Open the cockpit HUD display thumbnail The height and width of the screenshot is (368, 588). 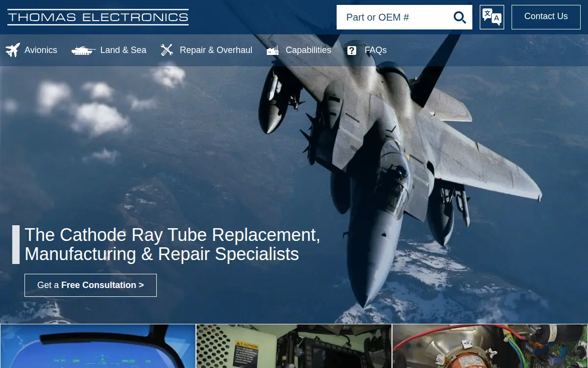(x=98, y=346)
